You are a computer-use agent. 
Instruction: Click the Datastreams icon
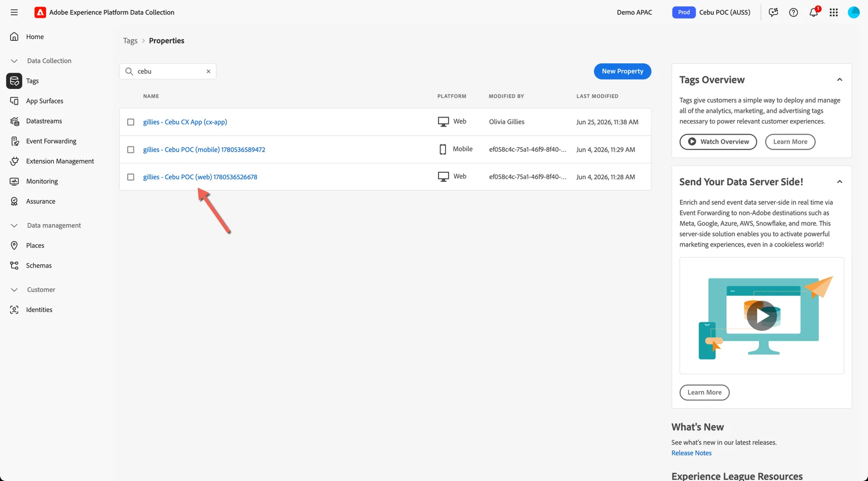[14, 121]
